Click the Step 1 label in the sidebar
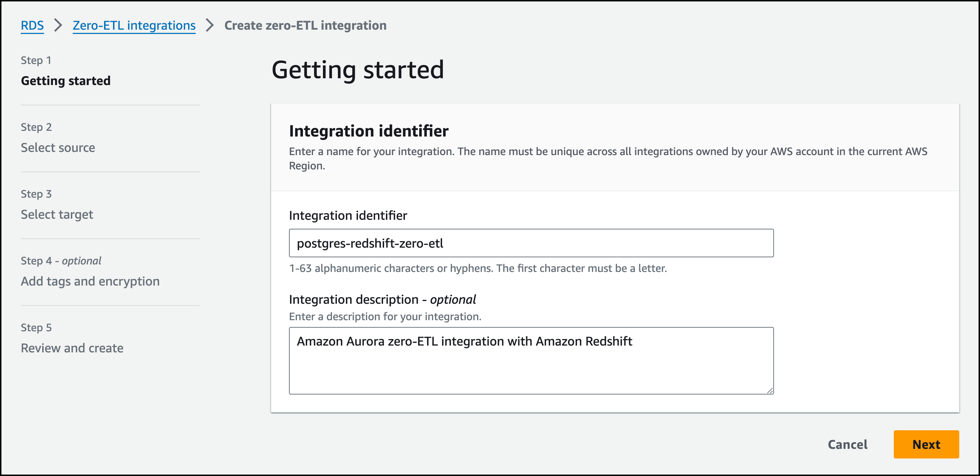The height and width of the screenshot is (476, 980). pyautogui.click(x=36, y=60)
